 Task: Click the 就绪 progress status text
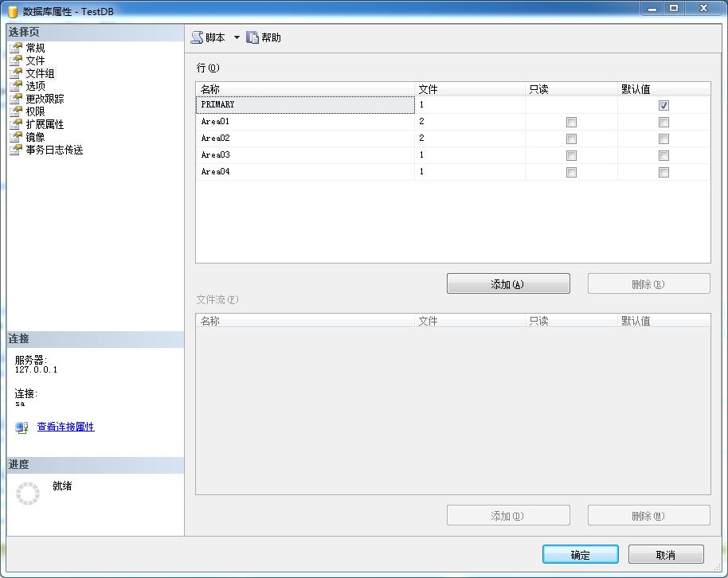(x=62, y=486)
